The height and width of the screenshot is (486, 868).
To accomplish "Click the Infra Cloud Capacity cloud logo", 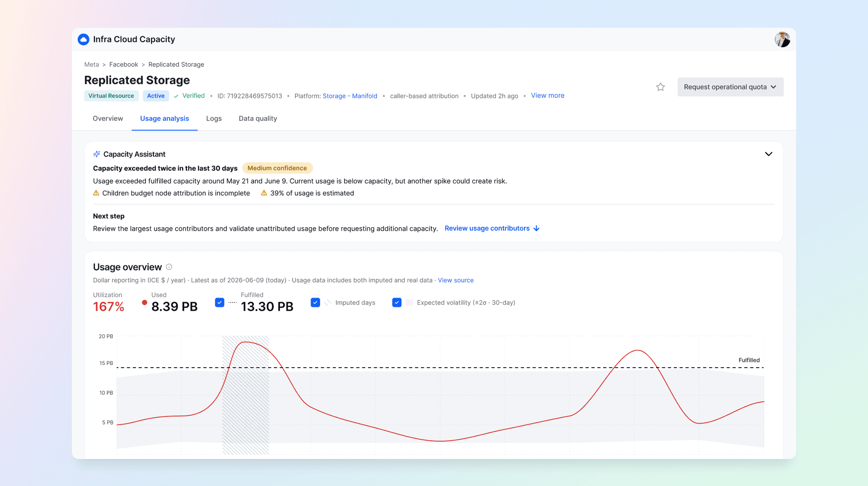I will click(83, 39).
